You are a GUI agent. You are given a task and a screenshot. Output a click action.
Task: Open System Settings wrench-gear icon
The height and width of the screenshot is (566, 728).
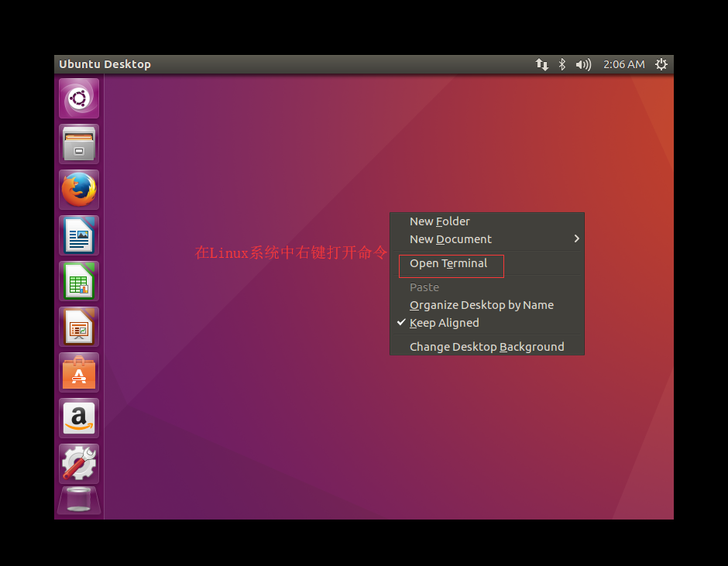coord(79,463)
